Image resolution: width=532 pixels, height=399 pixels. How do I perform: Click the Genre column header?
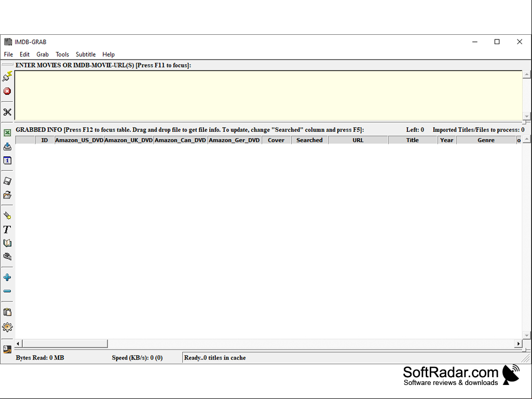(486, 140)
